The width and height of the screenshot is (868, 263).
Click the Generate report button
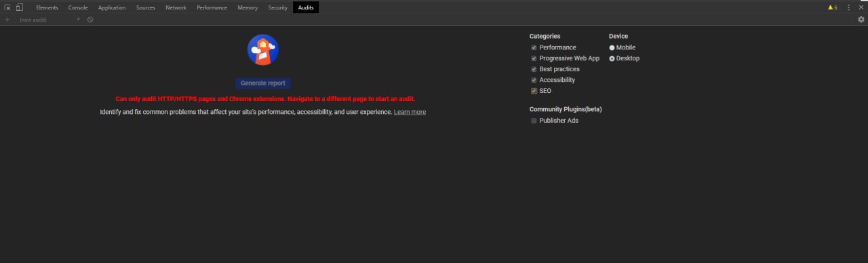tap(263, 83)
